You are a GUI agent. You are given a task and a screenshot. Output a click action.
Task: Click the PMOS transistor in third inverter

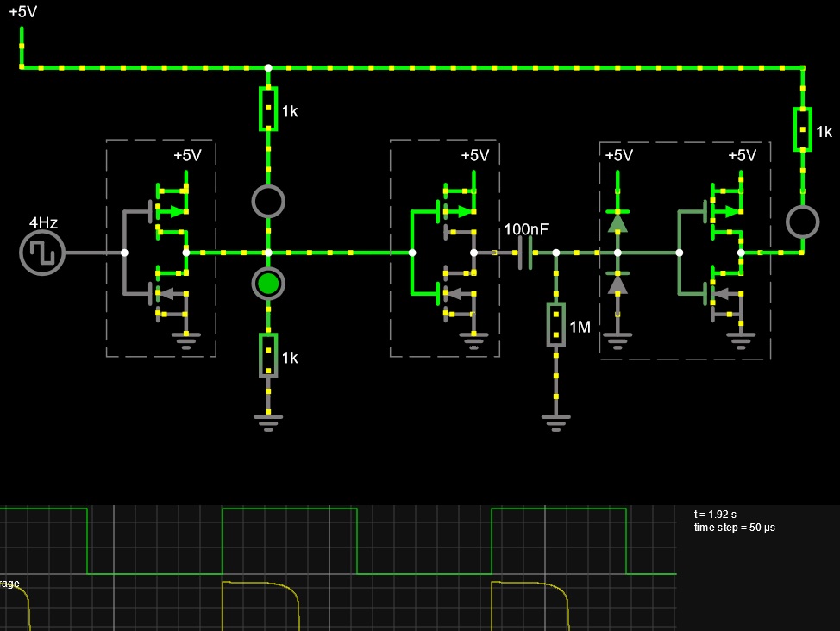[724, 211]
